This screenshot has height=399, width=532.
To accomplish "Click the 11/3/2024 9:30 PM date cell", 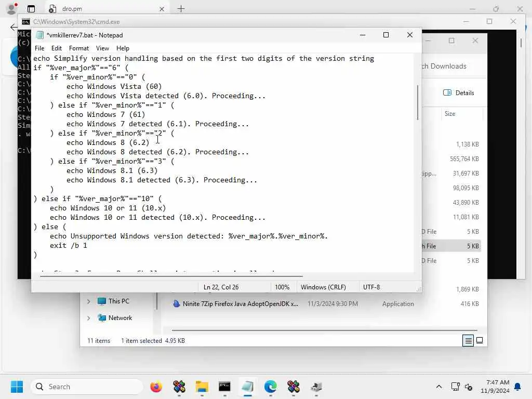I will (x=332, y=303).
